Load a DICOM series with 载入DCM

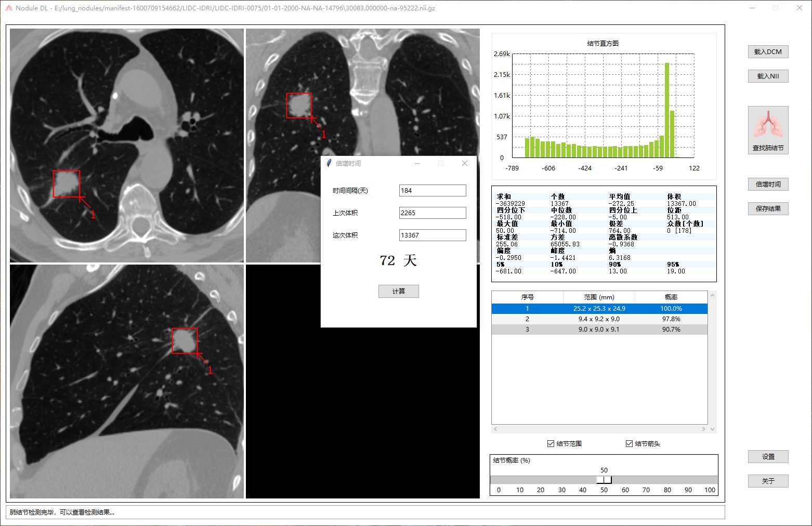pos(768,51)
